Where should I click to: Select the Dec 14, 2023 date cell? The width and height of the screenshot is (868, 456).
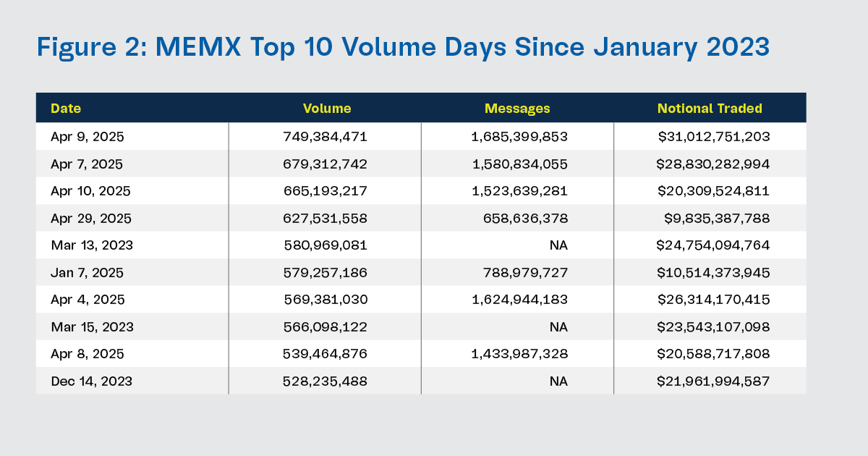(x=91, y=381)
